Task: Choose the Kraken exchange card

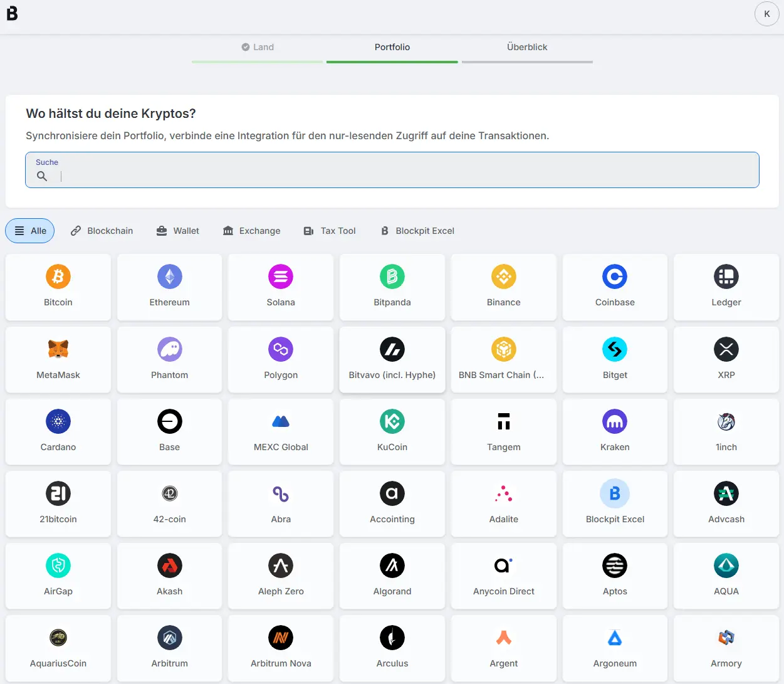Action: (615, 432)
